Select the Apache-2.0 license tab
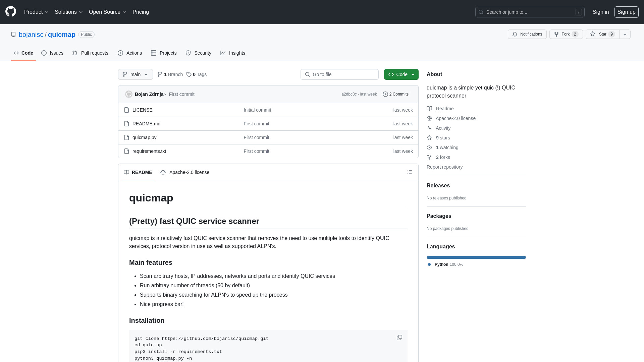644x362 pixels. tap(185, 172)
